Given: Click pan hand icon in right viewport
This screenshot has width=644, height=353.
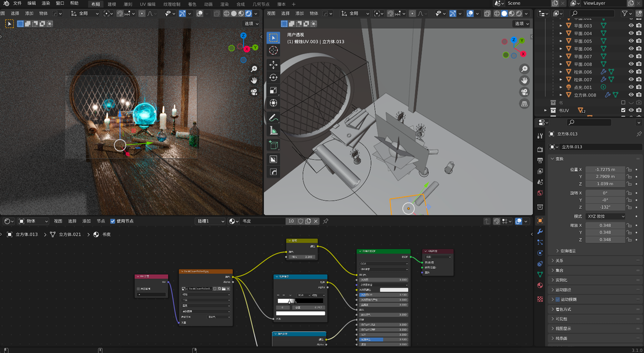Looking at the screenshot, I should [524, 81].
